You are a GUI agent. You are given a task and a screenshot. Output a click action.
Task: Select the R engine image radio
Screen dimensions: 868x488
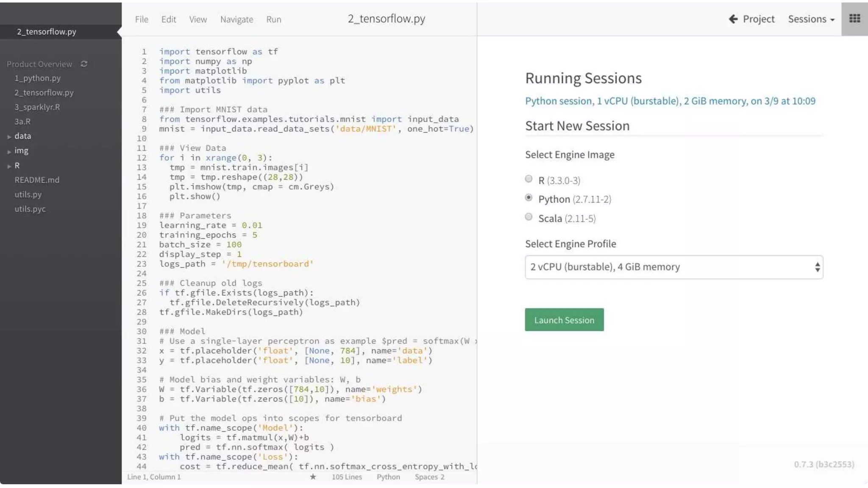(x=529, y=179)
